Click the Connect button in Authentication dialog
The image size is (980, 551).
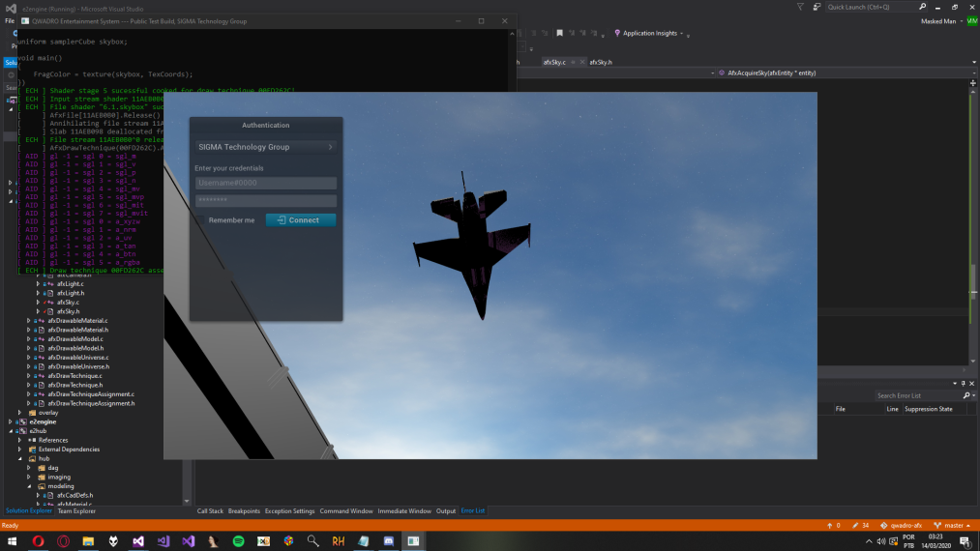(x=301, y=219)
